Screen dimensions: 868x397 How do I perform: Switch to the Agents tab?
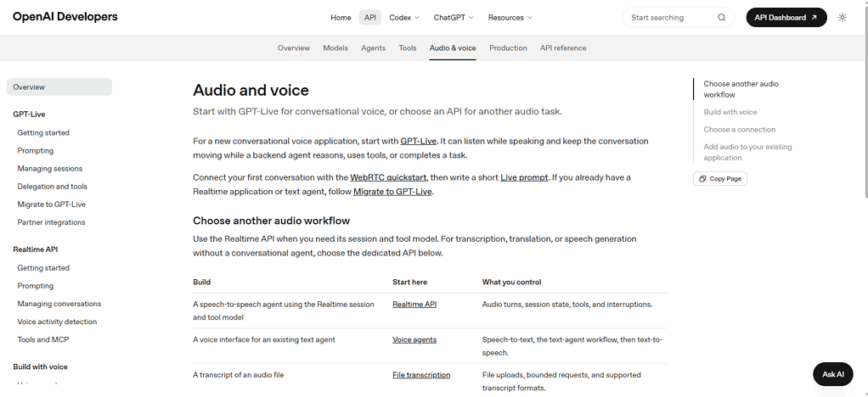(373, 48)
